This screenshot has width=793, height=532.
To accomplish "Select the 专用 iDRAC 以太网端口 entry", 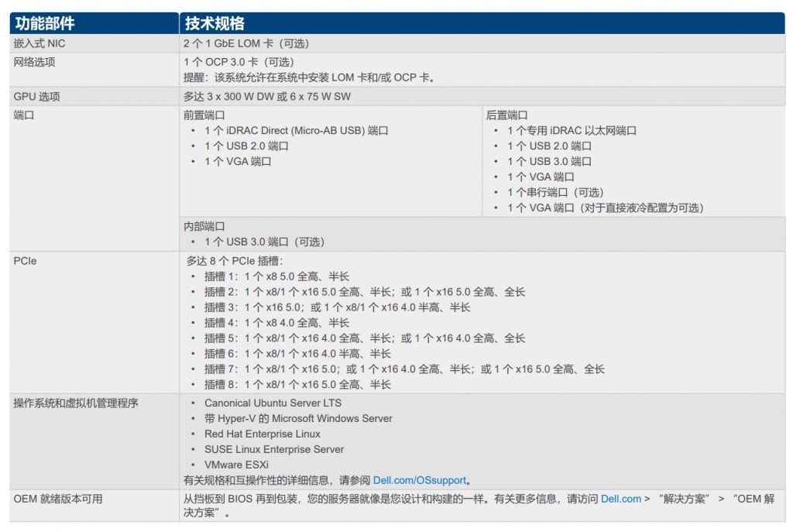I will [x=572, y=131].
